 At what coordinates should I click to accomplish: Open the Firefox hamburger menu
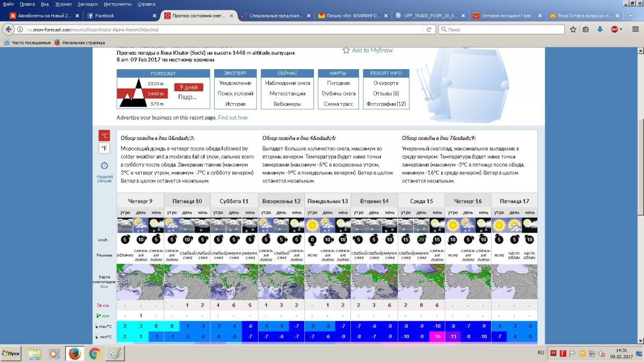point(634,29)
